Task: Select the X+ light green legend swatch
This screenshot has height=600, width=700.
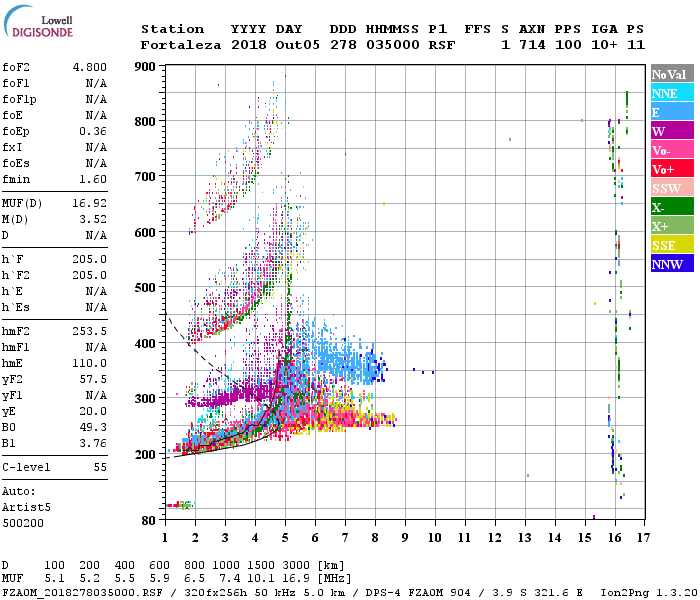Action: 672,226
